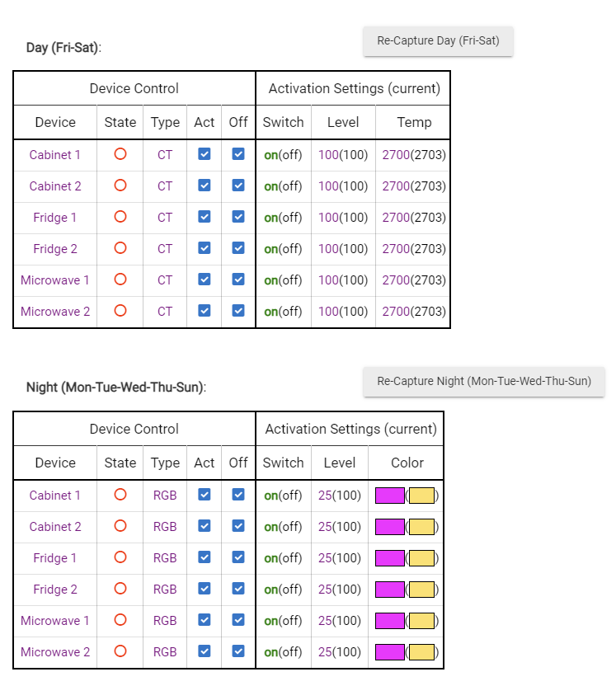Click the 2700 temp value for Fridge 1

click(x=396, y=218)
